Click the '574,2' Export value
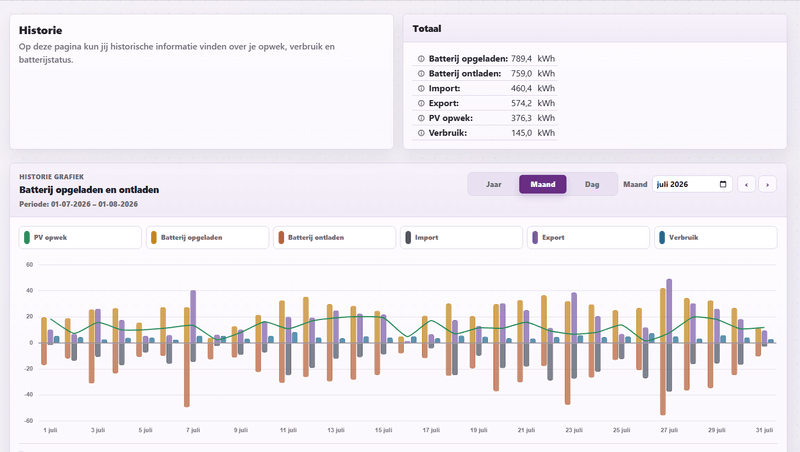This screenshot has height=452, width=800. [x=521, y=103]
